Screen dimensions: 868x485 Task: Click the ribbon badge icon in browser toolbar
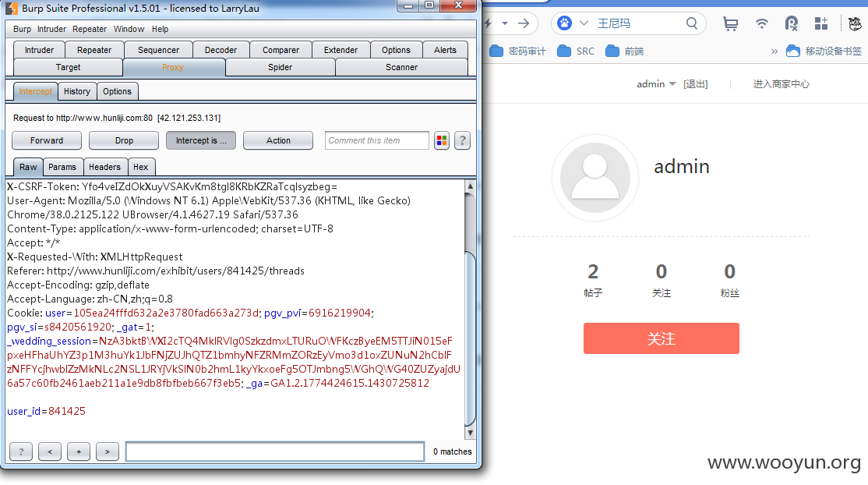[792, 23]
